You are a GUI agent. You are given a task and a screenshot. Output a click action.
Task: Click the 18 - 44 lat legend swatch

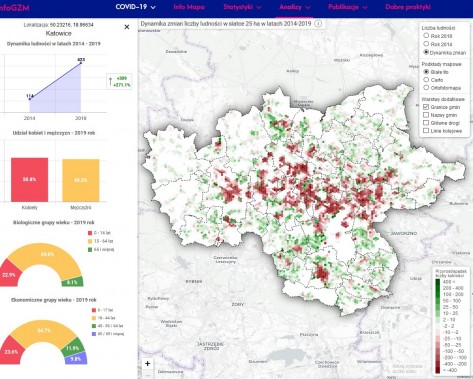tap(93, 318)
